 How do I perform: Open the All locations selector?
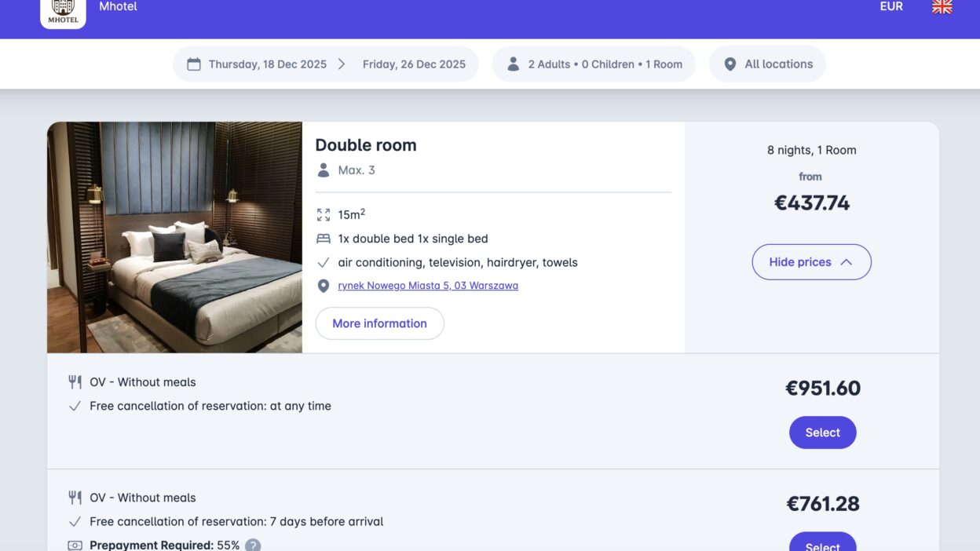click(768, 64)
